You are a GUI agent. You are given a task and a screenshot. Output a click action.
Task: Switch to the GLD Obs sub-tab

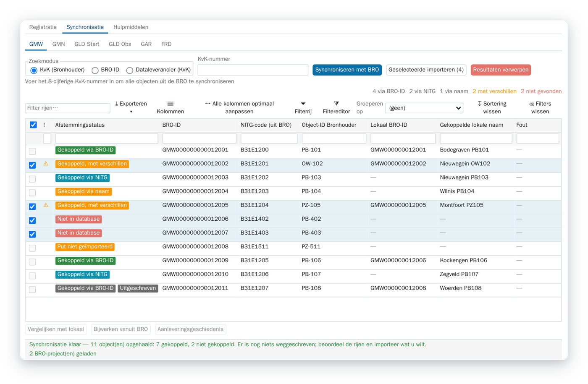tap(120, 44)
